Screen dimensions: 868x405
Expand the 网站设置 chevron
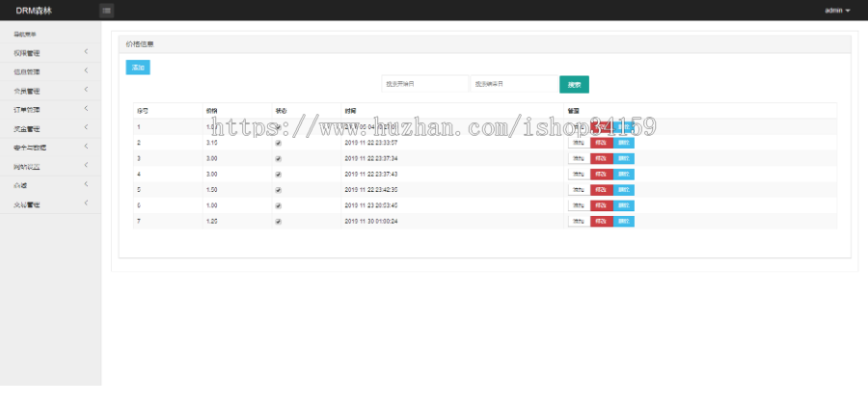tap(87, 166)
